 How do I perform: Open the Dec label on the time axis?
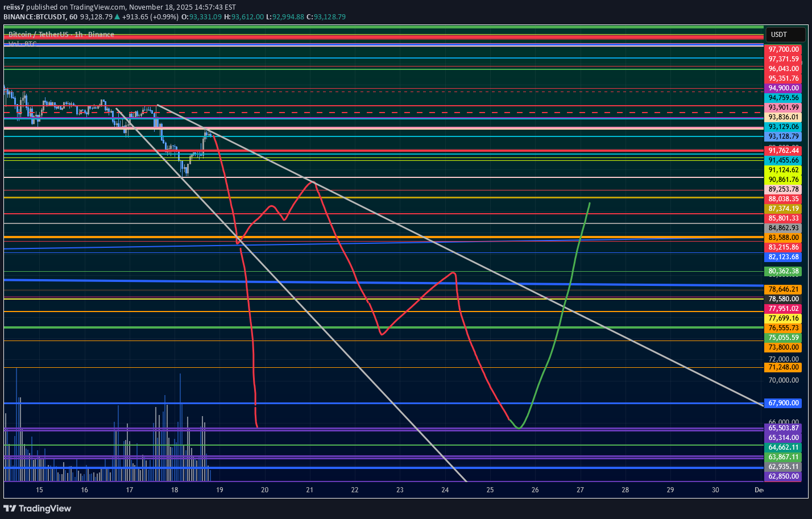pos(759,489)
